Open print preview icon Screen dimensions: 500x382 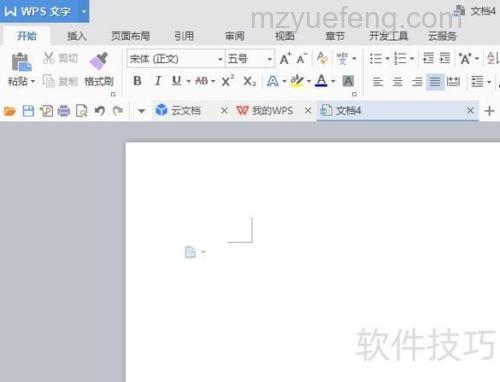(82, 111)
